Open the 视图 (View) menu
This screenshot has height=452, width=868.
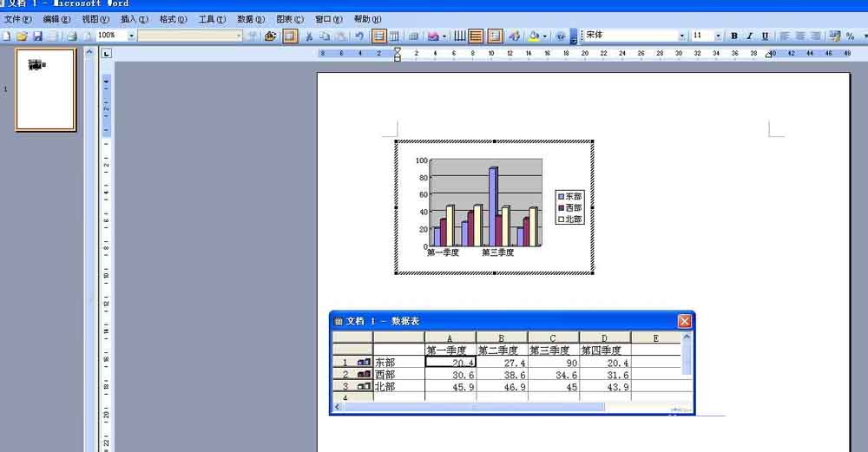coord(95,19)
